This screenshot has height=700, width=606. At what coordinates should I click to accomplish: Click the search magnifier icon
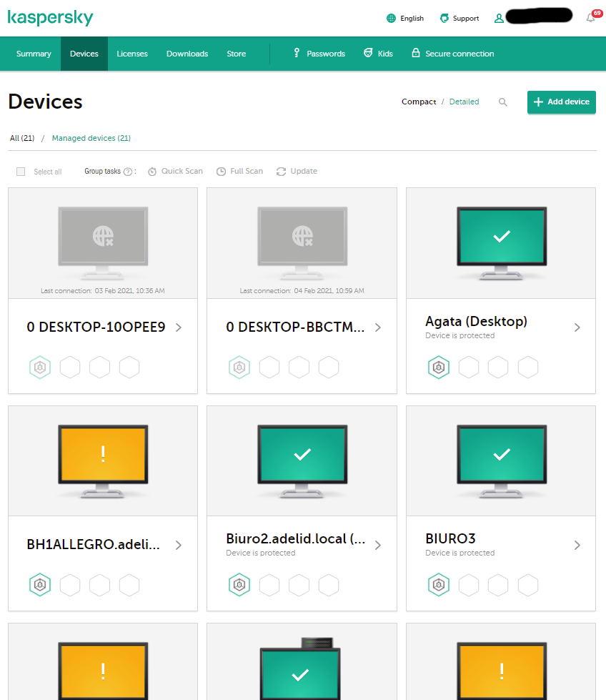coord(503,102)
